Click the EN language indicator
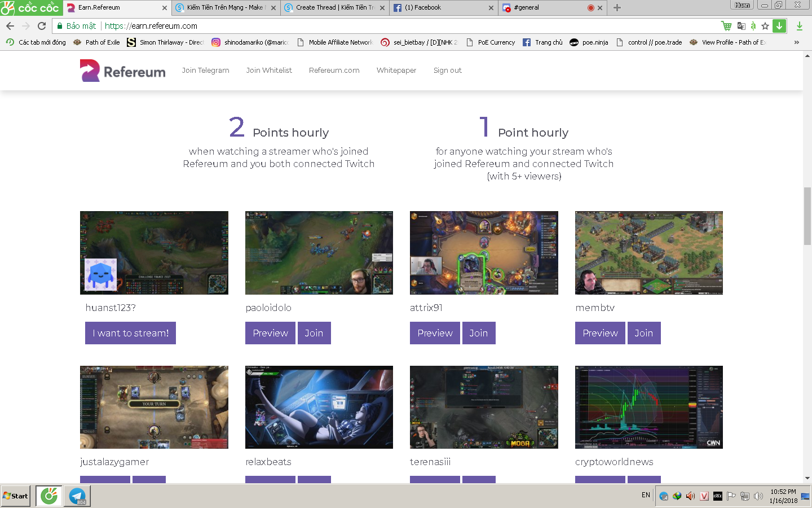The image size is (812, 508). pos(646,495)
